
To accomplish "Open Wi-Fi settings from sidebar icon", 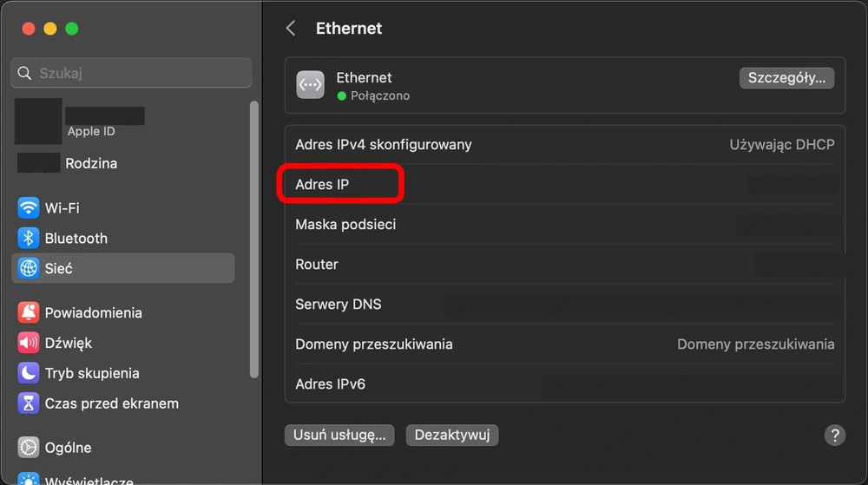I will point(29,208).
